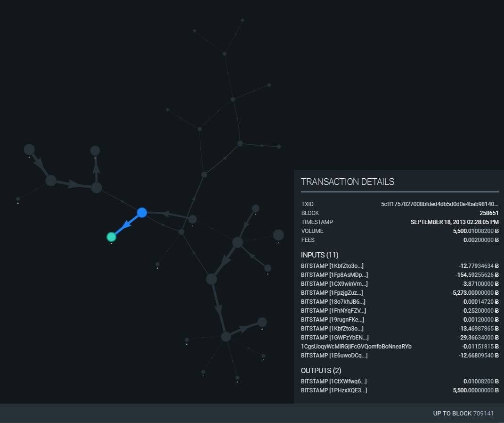Click the volume value 5,500.01008200
Viewport: 504px width, 423px height.
point(476,231)
